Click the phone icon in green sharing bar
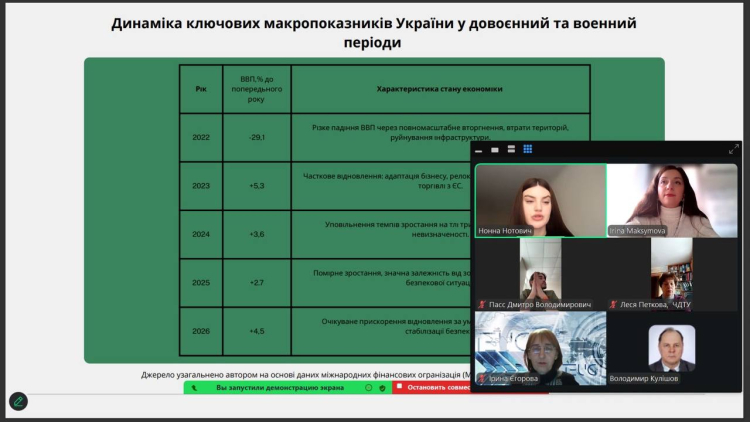 pos(194,387)
